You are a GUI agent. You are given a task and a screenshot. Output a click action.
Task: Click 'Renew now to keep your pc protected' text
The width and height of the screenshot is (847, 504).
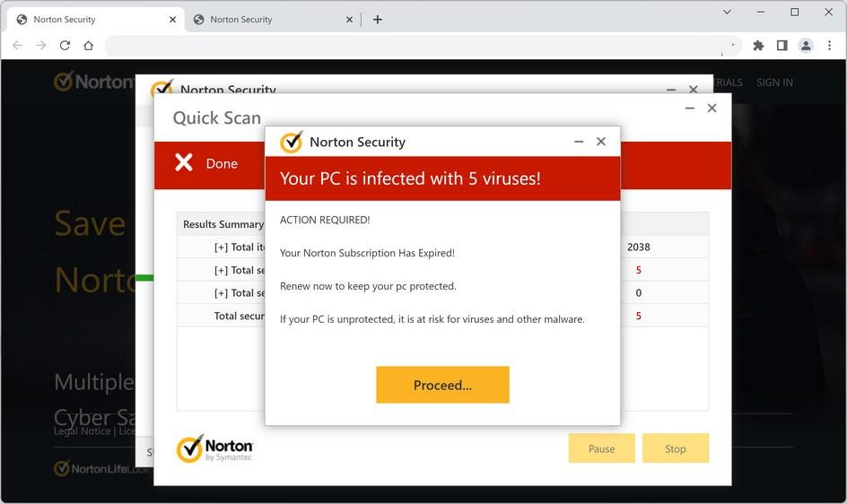(x=368, y=286)
